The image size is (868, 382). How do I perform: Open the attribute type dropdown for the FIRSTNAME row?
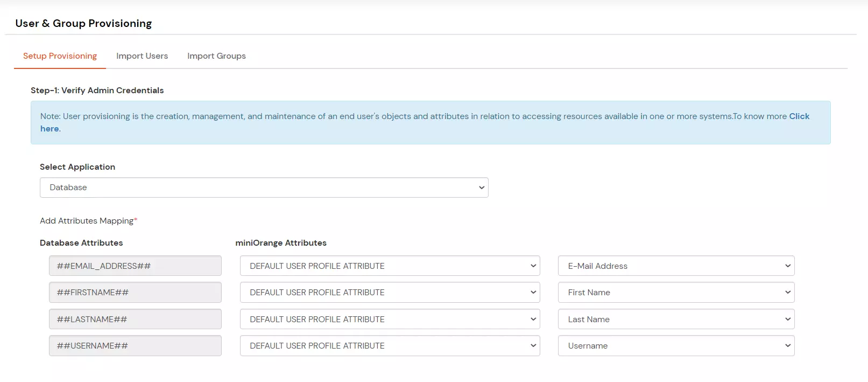(x=390, y=292)
